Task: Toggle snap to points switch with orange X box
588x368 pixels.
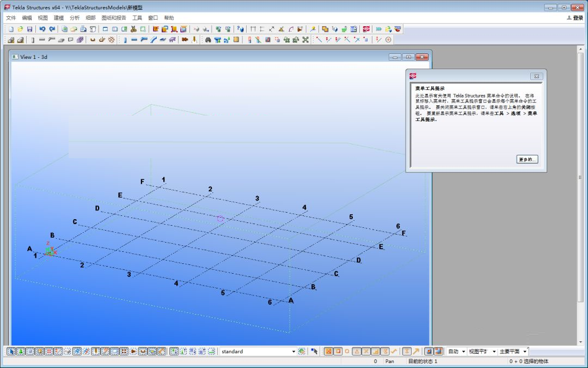Action: pyautogui.click(x=328, y=352)
